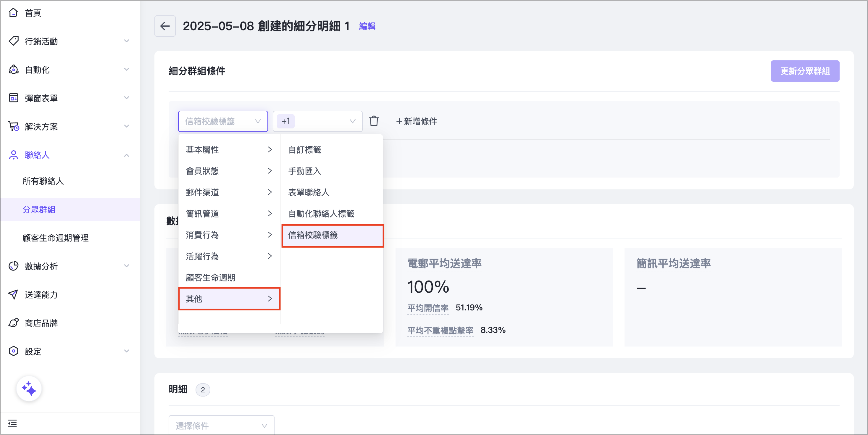Expand the 行銷活動 sidebar section
868x435 pixels.
click(x=126, y=41)
